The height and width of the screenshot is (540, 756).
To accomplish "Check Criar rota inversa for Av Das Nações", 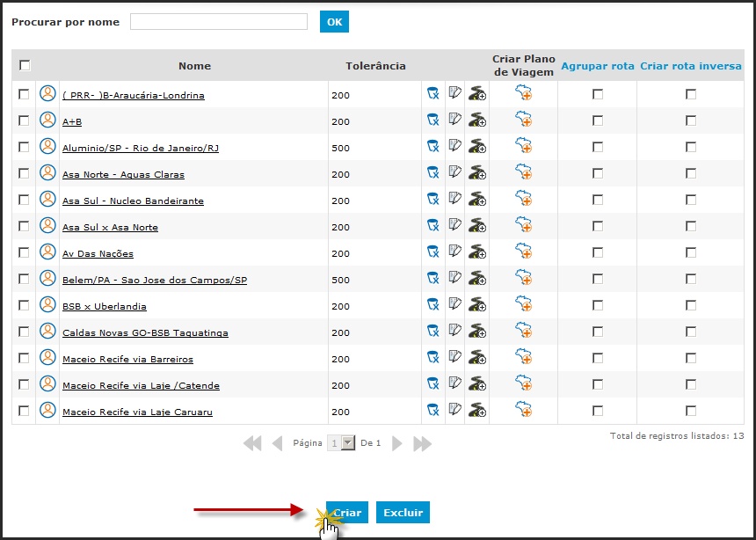I will coord(691,253).
